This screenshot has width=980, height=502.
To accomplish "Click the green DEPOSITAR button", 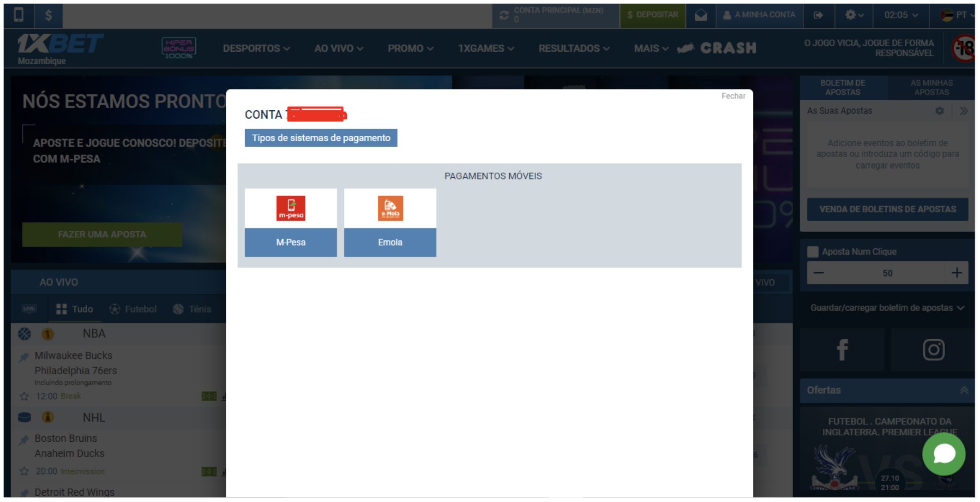I will 653,16.
